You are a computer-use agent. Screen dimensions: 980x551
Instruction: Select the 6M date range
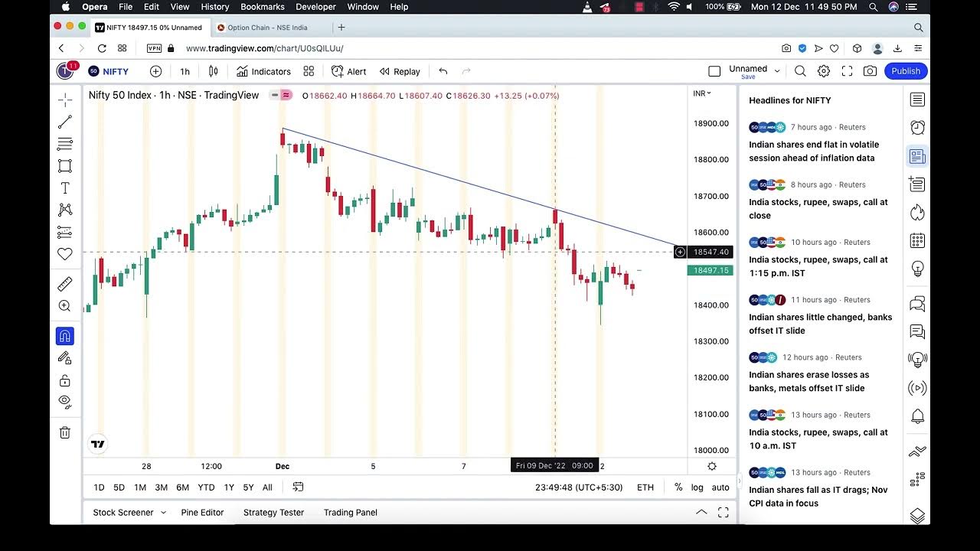[x=182, y=487]
